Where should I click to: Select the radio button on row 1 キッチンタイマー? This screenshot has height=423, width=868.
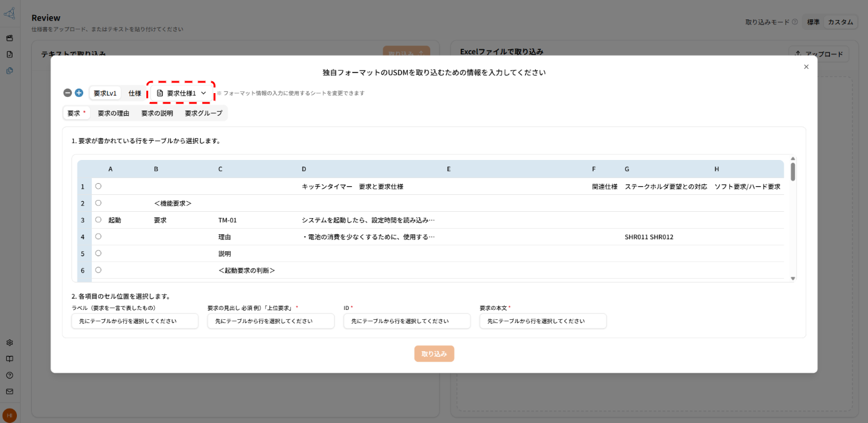tap(98, 186)
